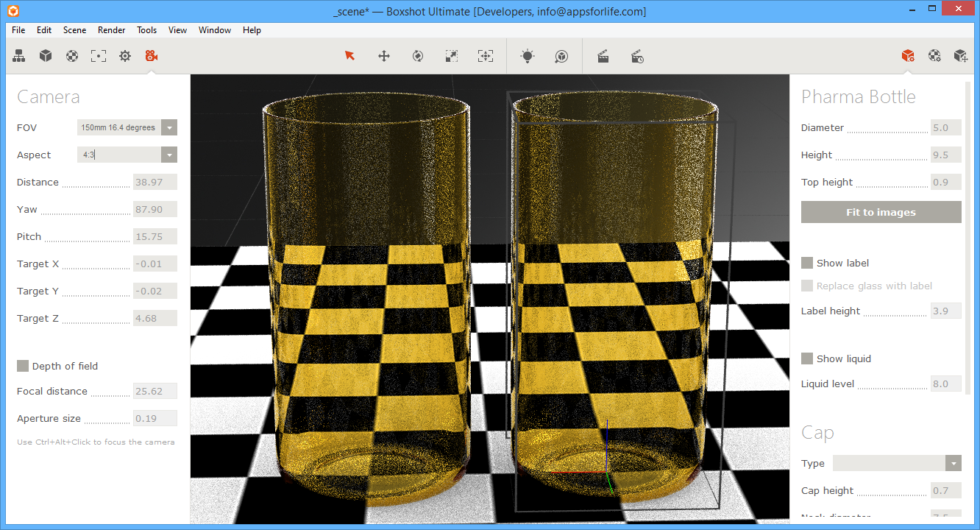Open the scene tree panel icon

coord(19,56)
